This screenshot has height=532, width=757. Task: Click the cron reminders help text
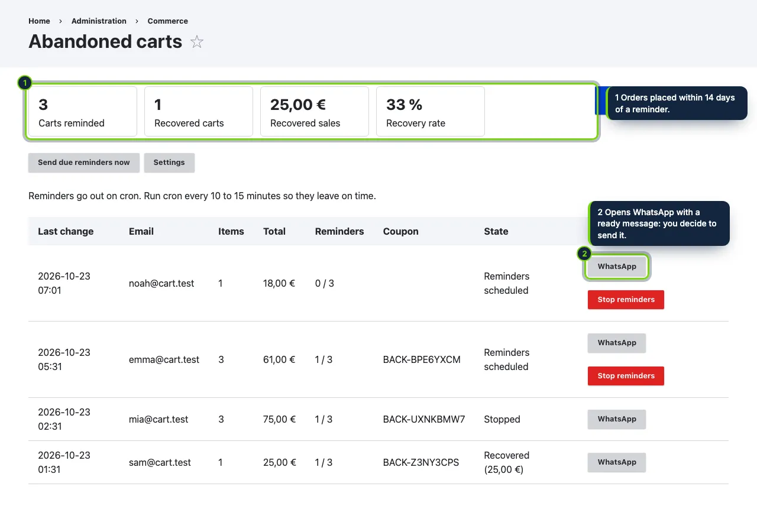pos(202,196)
